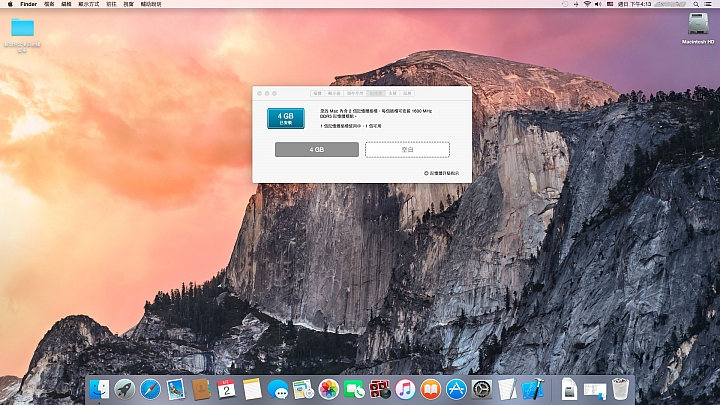Screen dimensions: 720x405
Task: Click the blue 4 GB installed memory badge
Action: click(286, 118)
